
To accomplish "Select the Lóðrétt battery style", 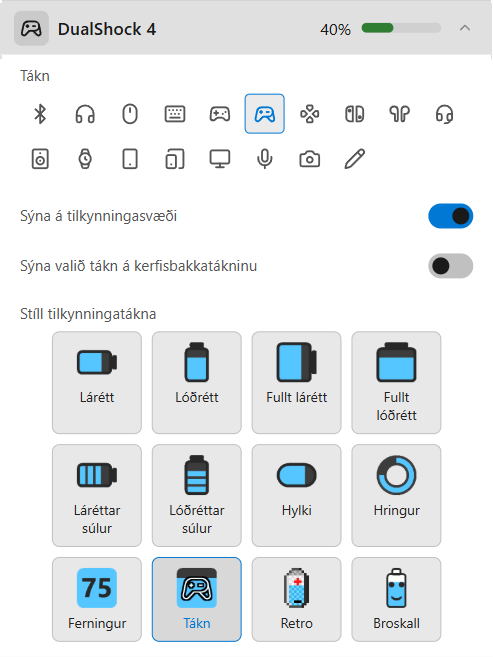I will click(x=197, y=383).
